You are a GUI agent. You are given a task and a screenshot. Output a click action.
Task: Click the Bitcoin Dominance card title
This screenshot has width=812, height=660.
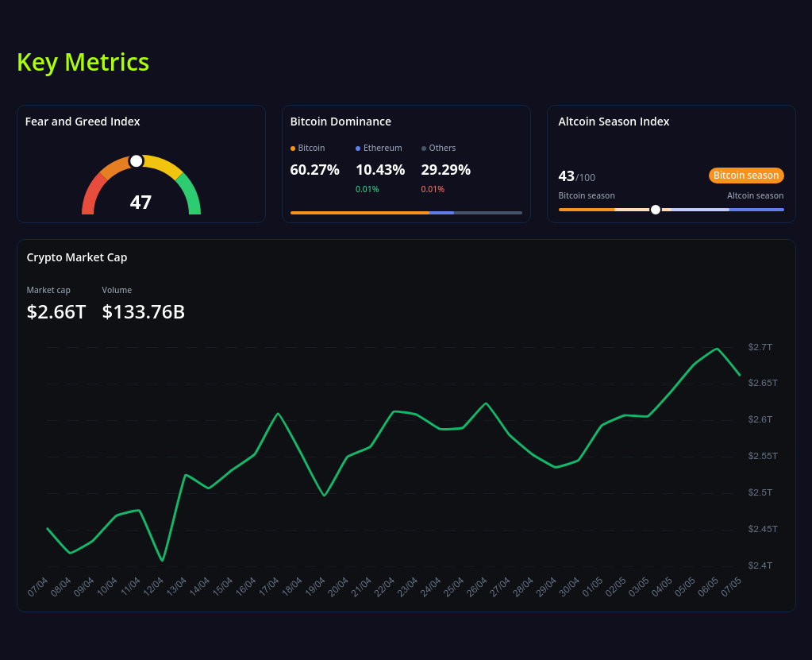click(341, 122)
